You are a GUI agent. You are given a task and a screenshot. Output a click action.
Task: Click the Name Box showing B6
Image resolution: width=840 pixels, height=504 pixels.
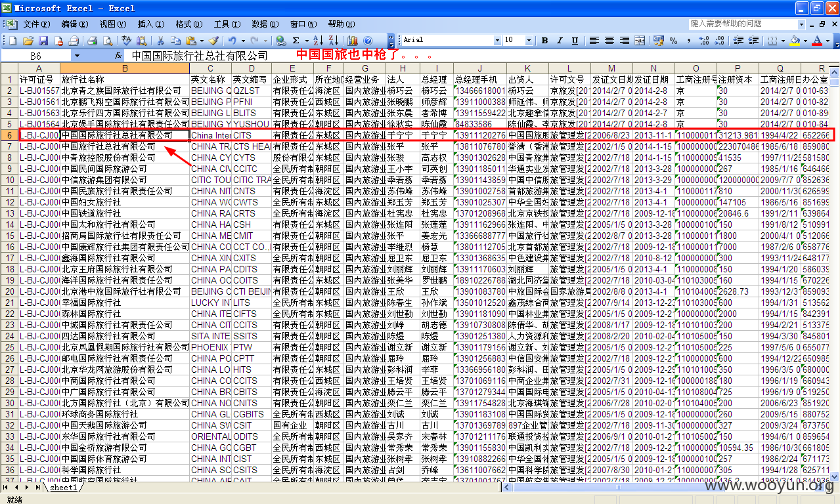36,56
